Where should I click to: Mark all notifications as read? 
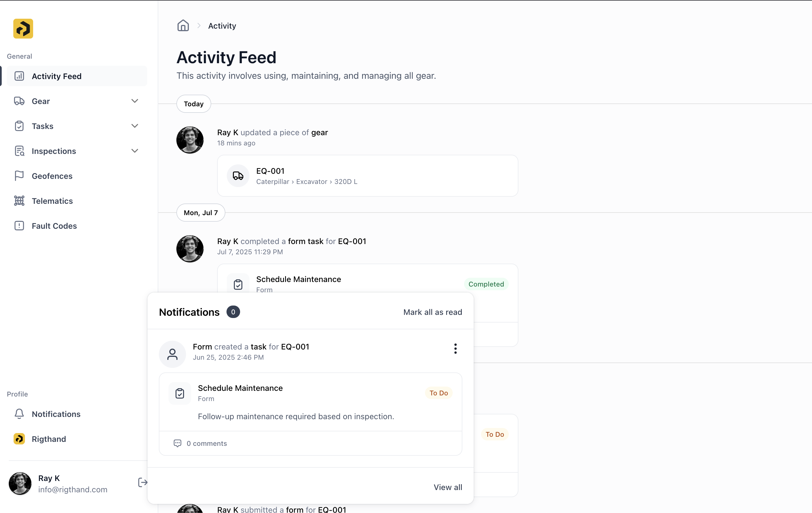click(433, 312)
